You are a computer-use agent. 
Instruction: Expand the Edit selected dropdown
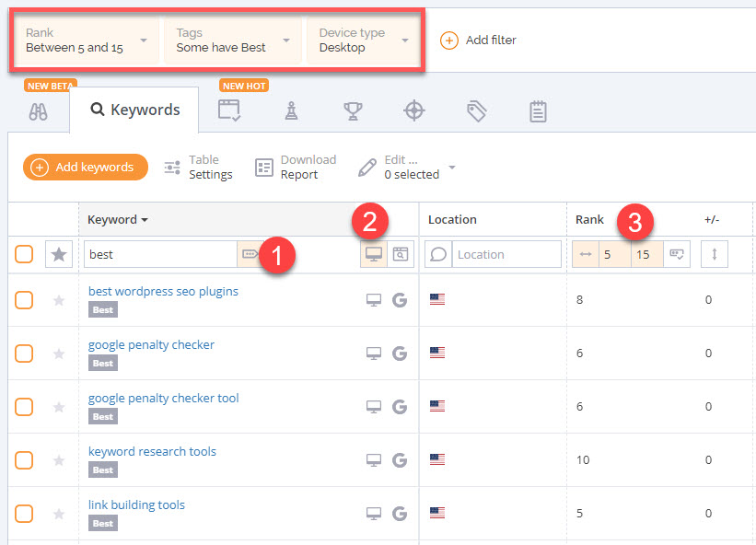click(406, 168)
